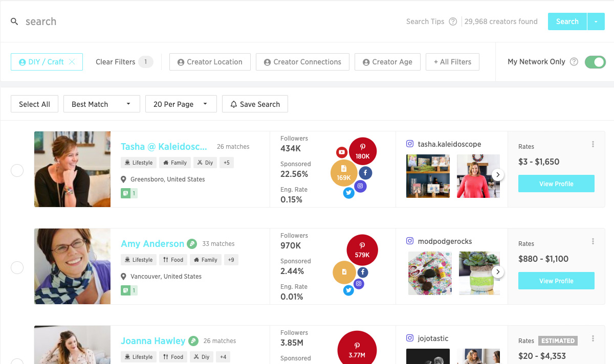
Task: Open the 20 Per Page dropdown
Action: 181,104
